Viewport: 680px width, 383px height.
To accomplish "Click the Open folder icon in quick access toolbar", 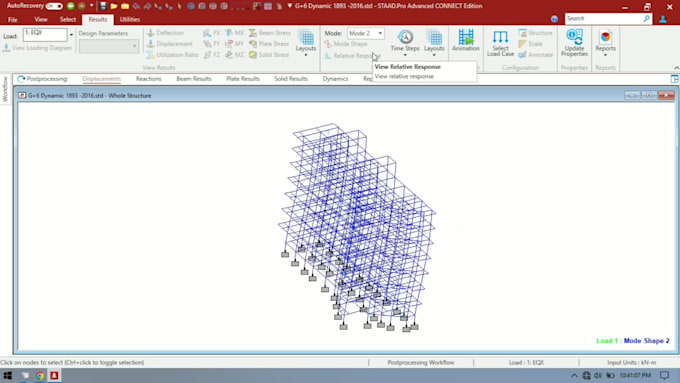I will [x=114, y=6].
